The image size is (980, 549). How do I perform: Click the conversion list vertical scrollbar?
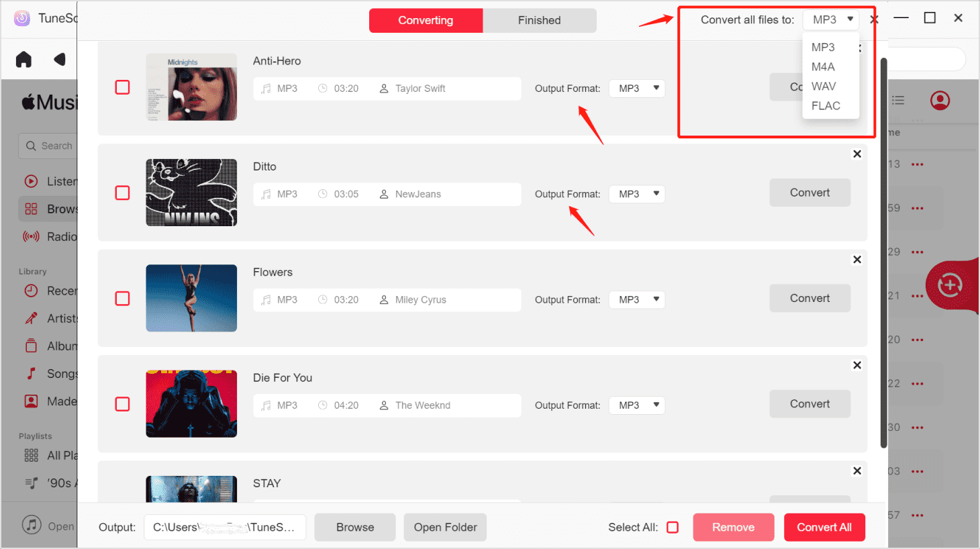pos(884,253)
